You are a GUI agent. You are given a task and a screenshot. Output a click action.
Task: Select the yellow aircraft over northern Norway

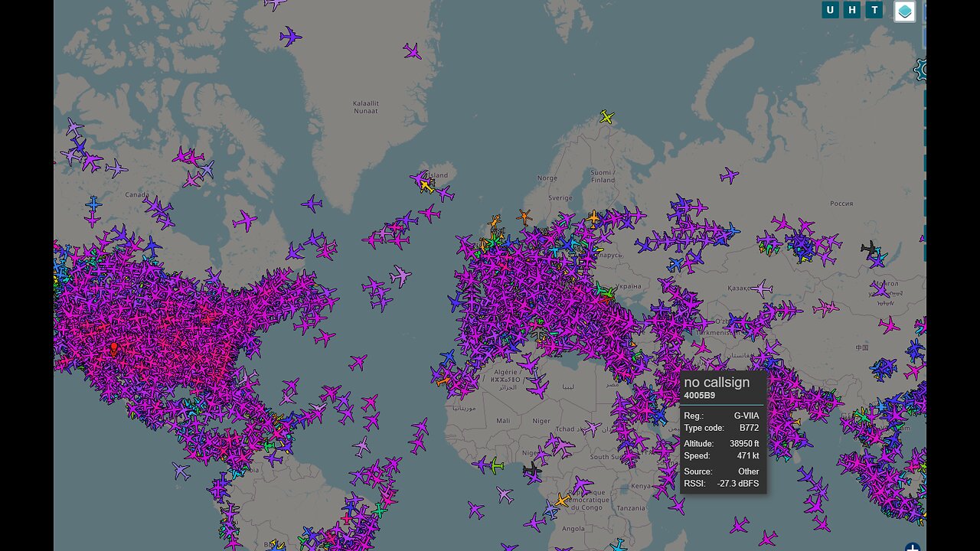point(607,117)
